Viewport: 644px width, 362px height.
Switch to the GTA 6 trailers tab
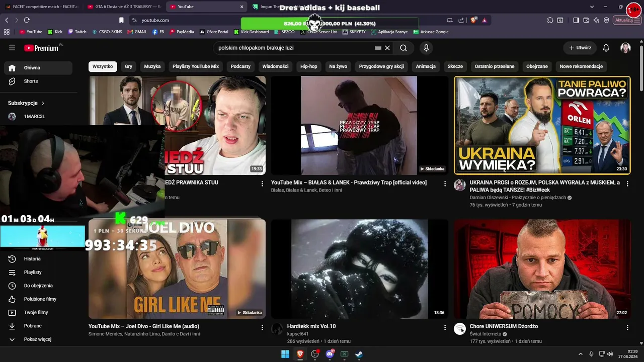tap(124, 7)
